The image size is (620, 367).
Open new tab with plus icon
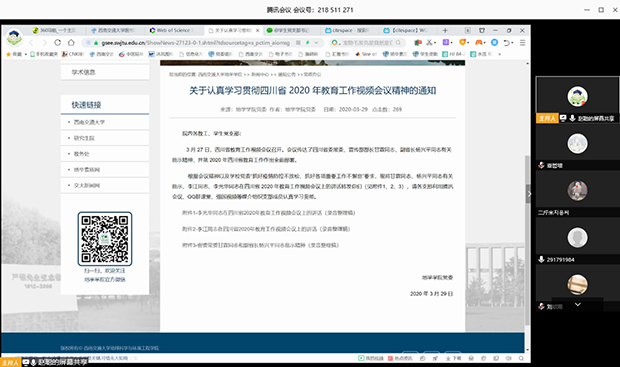tap(445, 30)
